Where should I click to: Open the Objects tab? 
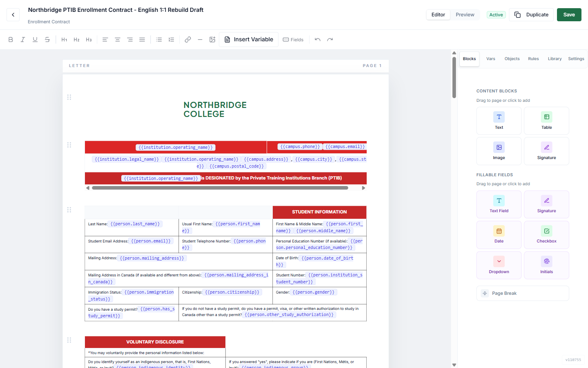[x=512, y=59]
